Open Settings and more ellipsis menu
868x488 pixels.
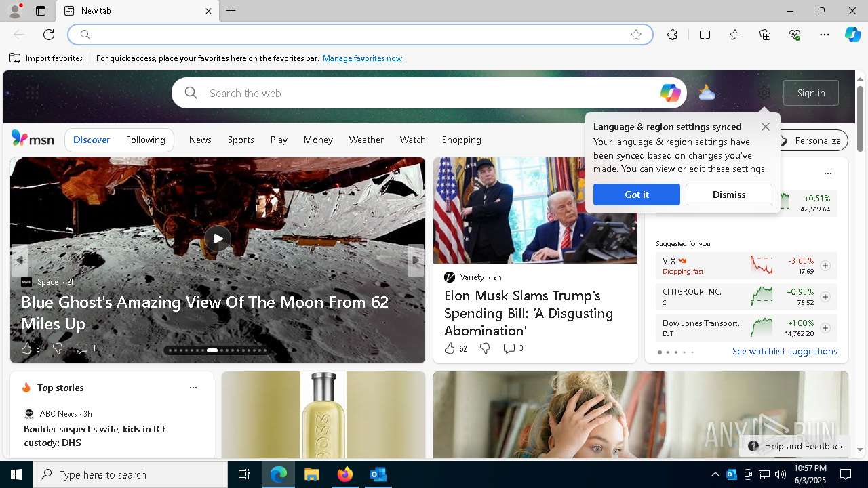tap(825, 35)
